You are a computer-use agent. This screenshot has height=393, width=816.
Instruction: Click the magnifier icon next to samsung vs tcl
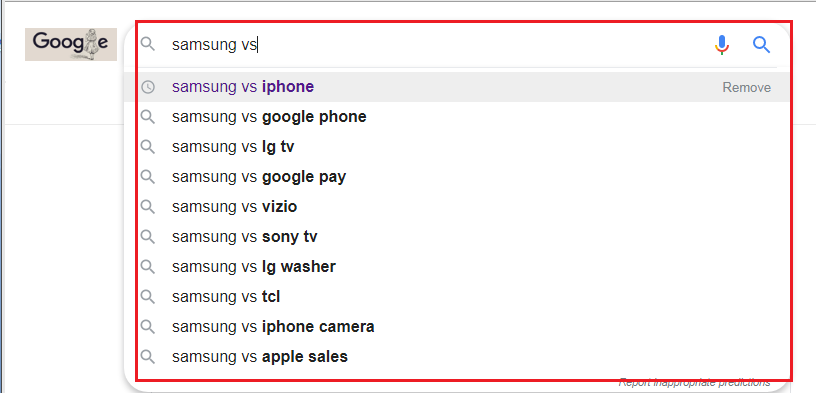click(148, 297)
